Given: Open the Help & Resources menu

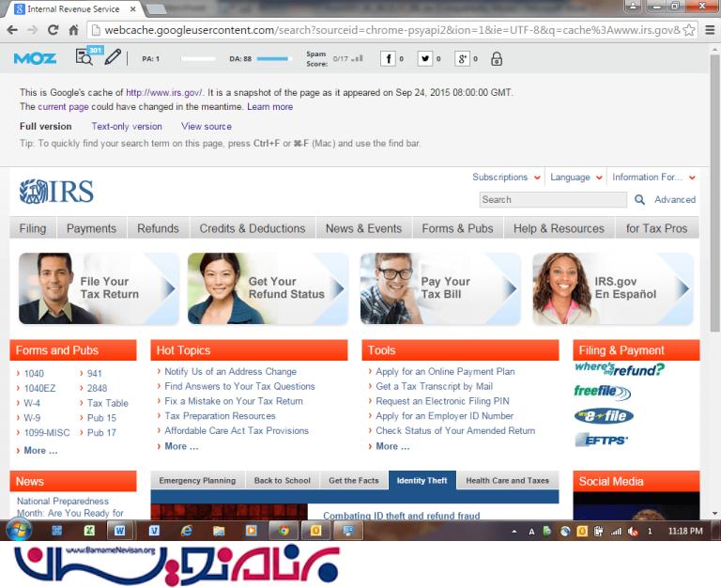Looking at the screenshot, I should pos(559,228).
